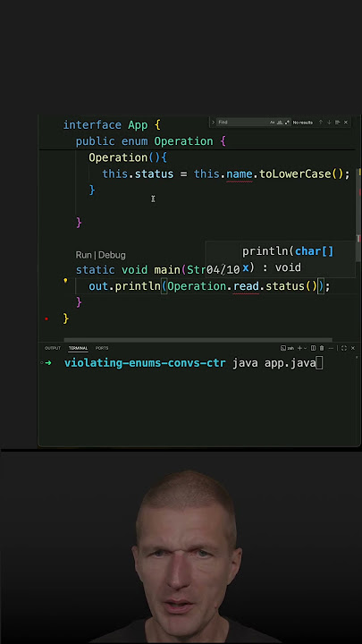Image resolution: width=362 pixels, height=644 pixels.
Task: Open the terminal launch profile dropdown chevron
Action: (x=306, y=348)
